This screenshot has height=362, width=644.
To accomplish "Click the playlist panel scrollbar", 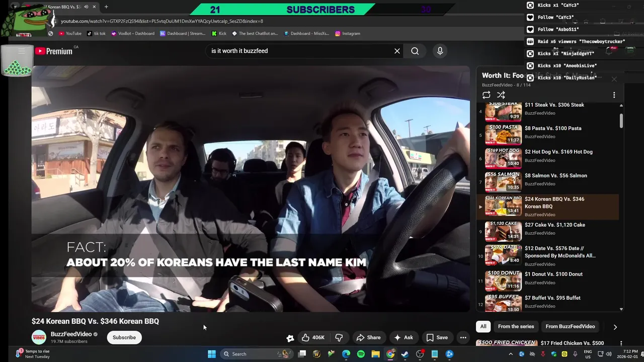I will pos(621,121).
